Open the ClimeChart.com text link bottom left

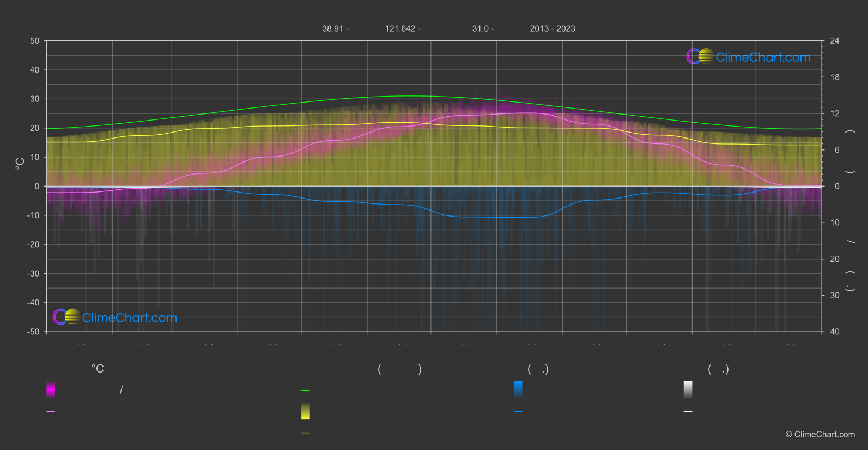(x=130, y=318)
